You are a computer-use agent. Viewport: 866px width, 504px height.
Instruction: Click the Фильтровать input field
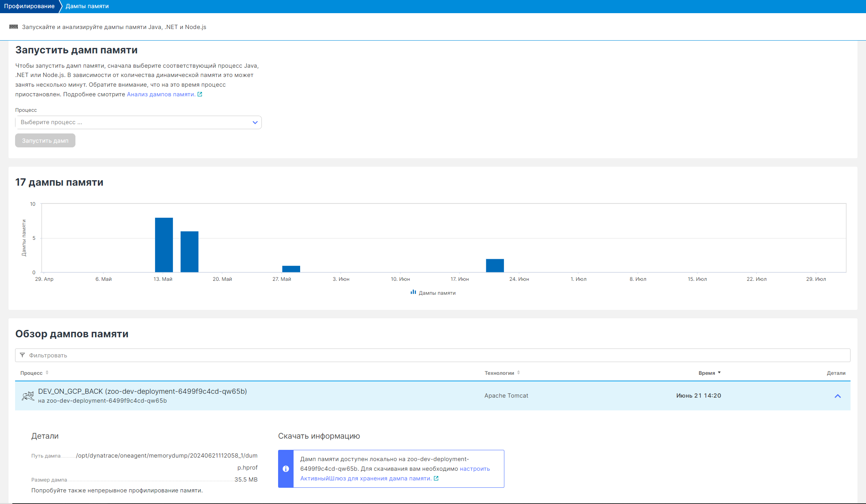(433, 355)
